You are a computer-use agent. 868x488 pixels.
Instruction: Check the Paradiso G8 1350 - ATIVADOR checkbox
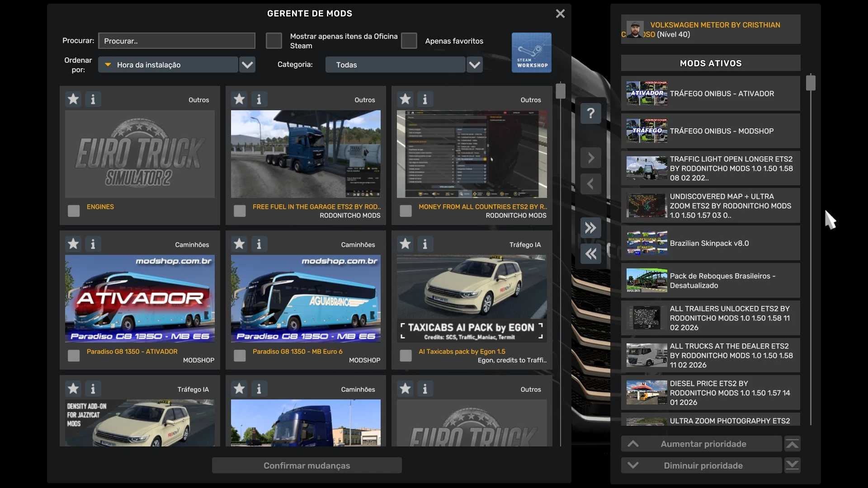[x=74, y=356]
